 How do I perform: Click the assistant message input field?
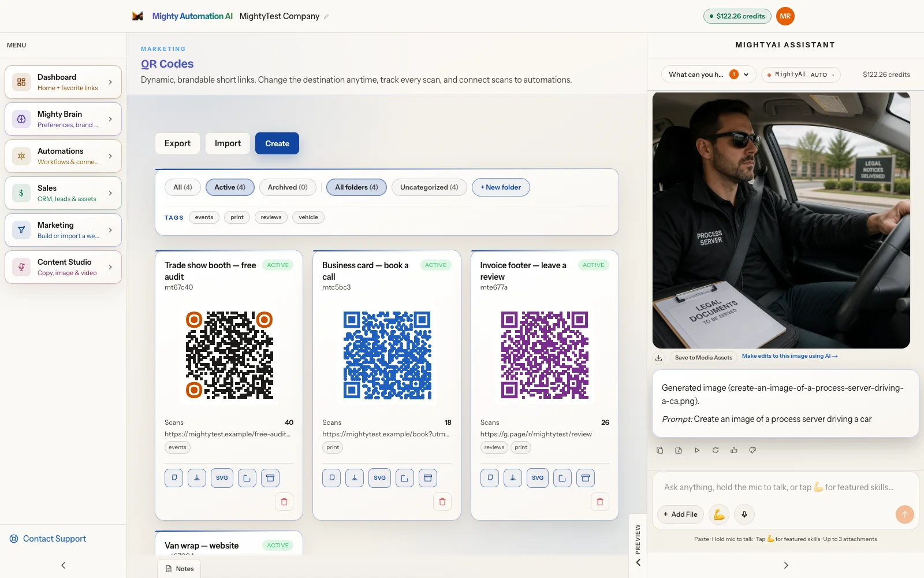click(785, 487)
